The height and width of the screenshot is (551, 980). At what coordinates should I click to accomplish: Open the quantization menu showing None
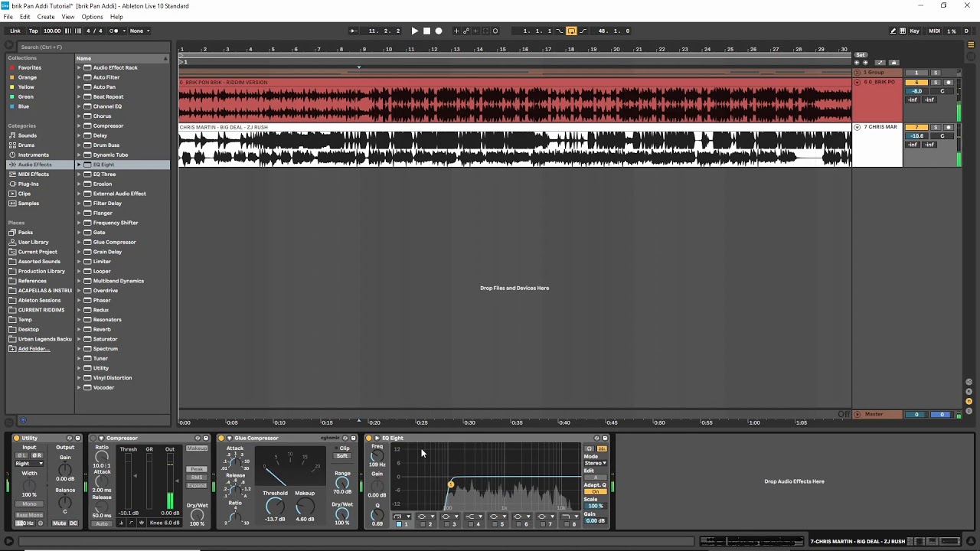[x=139, y=31]
